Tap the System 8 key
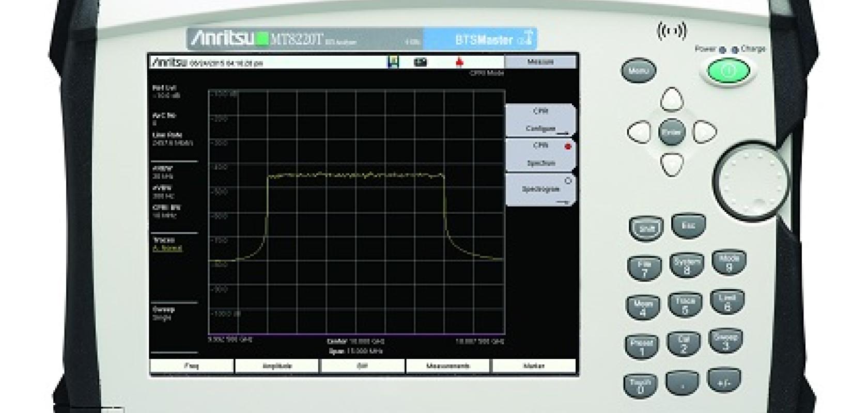Image resolution: width=868 pixels, height=413 pixels. (x=686, y=265)
